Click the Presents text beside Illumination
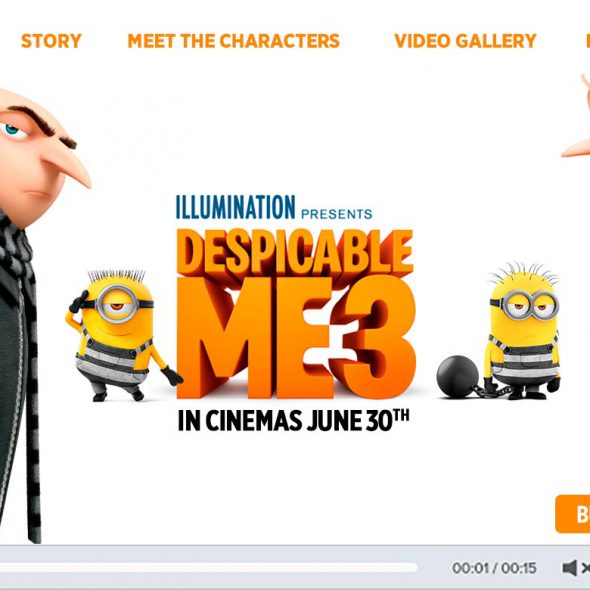This screenshot has width=590, height=590. click(337, 214)
